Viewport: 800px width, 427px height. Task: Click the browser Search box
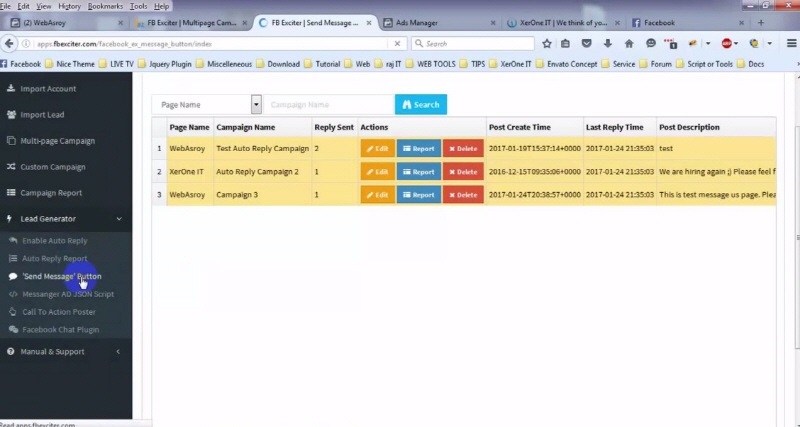(x=472, y=44)
